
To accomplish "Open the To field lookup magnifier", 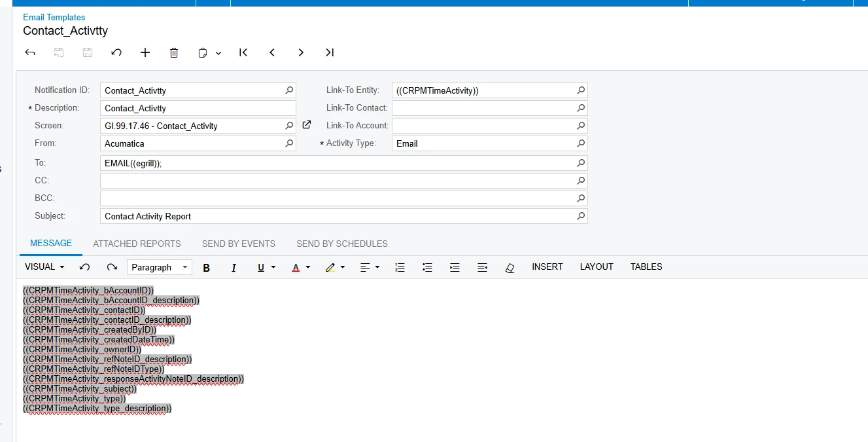I will click(581, 163).
